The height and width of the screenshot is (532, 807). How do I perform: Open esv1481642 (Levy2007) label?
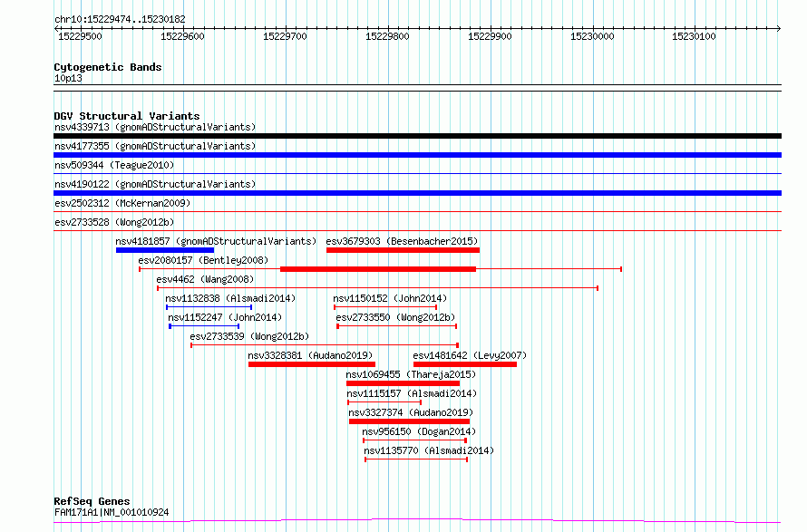pos(470,355)
